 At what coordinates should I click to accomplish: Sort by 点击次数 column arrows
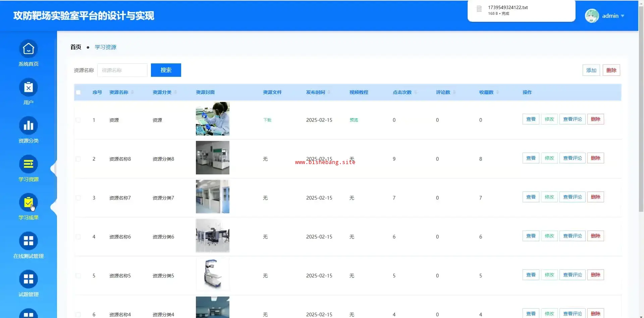coord(416,92)
